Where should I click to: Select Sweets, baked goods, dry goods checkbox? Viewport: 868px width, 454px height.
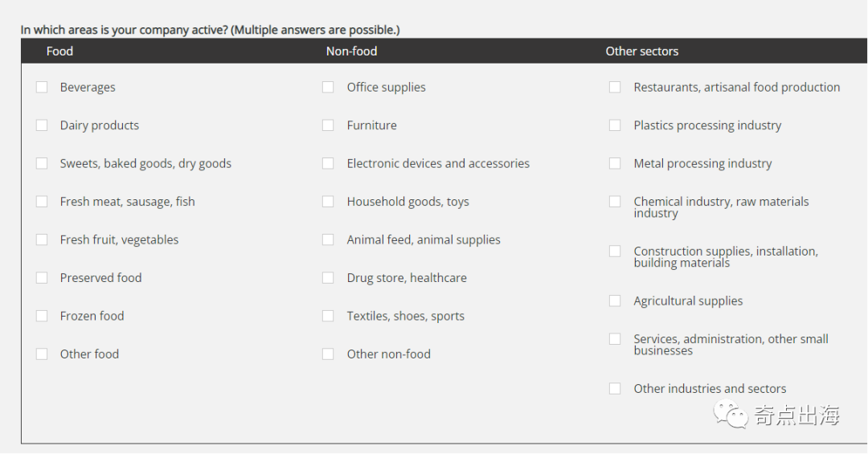pos(42,163)
